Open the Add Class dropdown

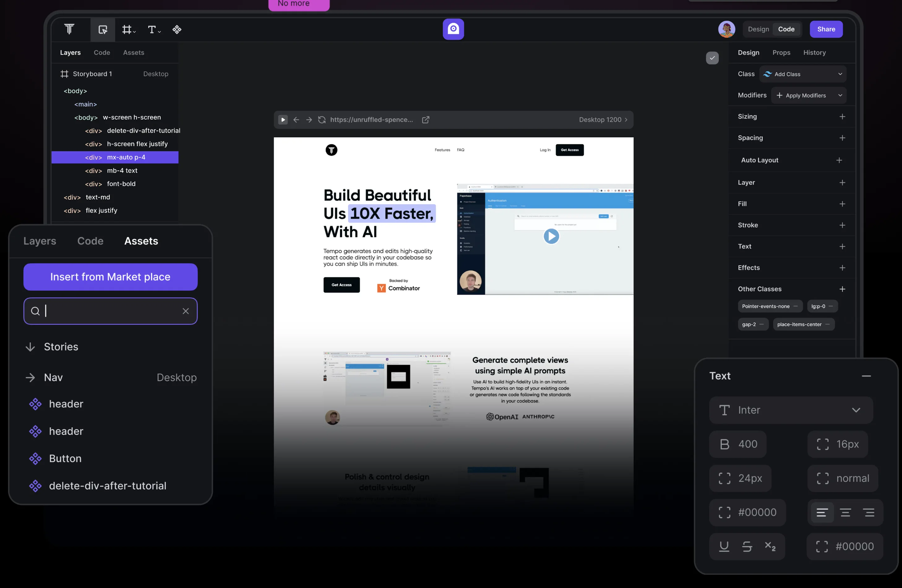(803, 74)
